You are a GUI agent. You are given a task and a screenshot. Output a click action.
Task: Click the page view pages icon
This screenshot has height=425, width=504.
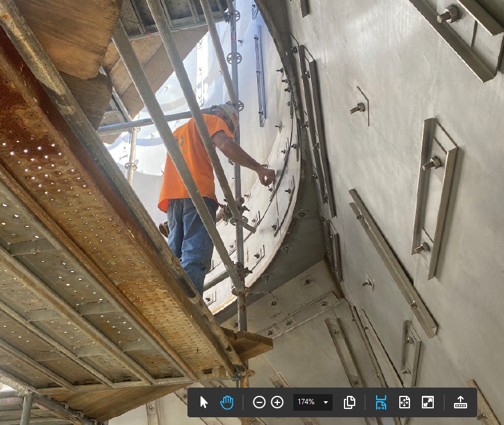(349, 402)
